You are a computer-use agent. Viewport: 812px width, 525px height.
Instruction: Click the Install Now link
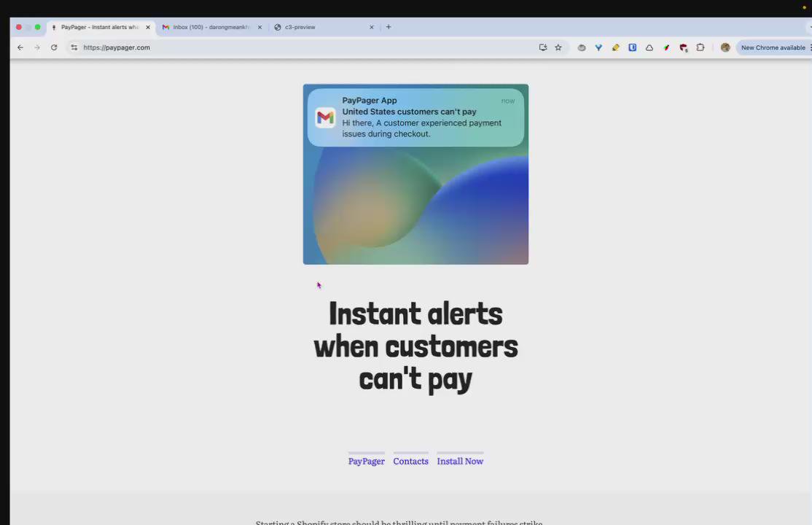click(x=460, y=461)
